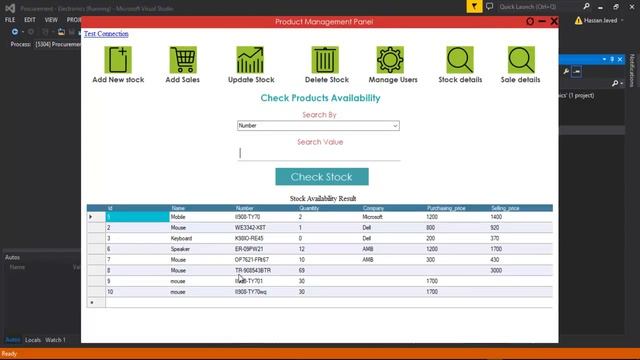640x360 pixels.
Task: Open Hassan Javed account dropdown arrow
Action: (x=622, y=20)
